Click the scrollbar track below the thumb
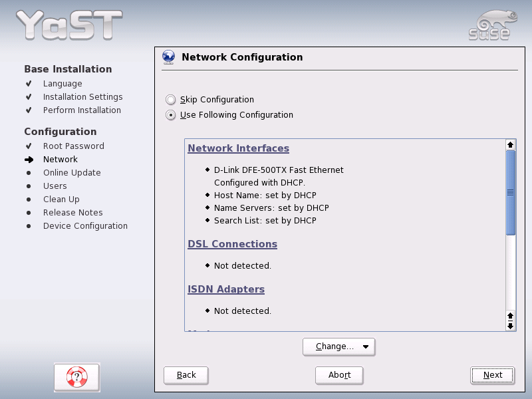The height and width of the screenshot is (399, 532). point(510,273)
